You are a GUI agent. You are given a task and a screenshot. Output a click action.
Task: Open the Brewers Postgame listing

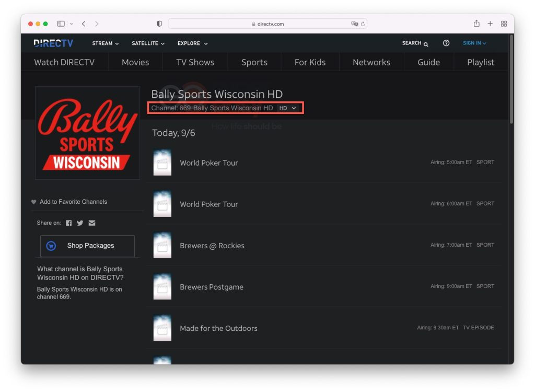[324, 286]
